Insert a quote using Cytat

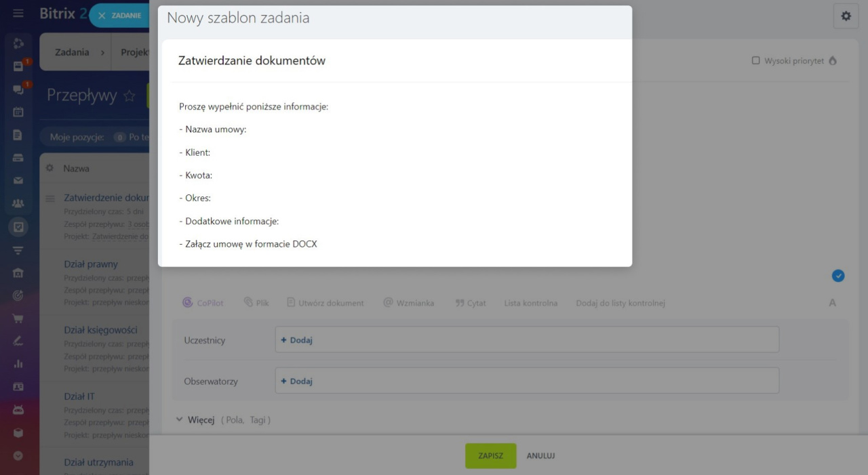click(471, 303)
